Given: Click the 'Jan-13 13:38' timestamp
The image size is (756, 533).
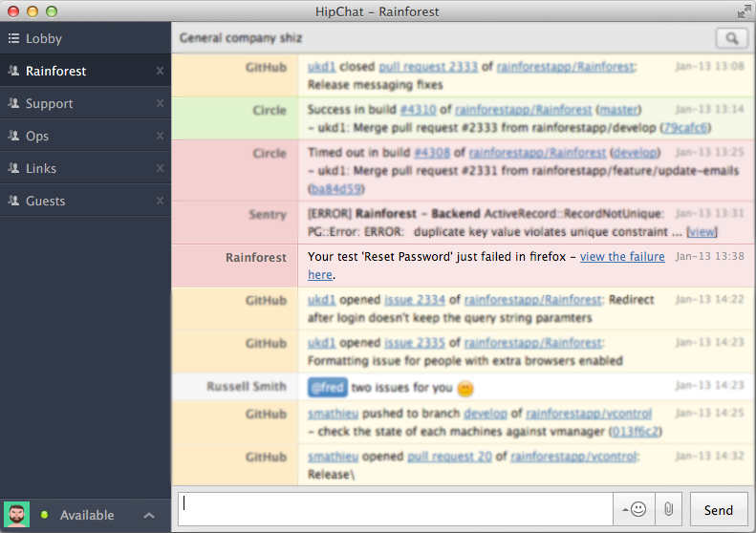Looking at the screenshot, I should 710,256.
